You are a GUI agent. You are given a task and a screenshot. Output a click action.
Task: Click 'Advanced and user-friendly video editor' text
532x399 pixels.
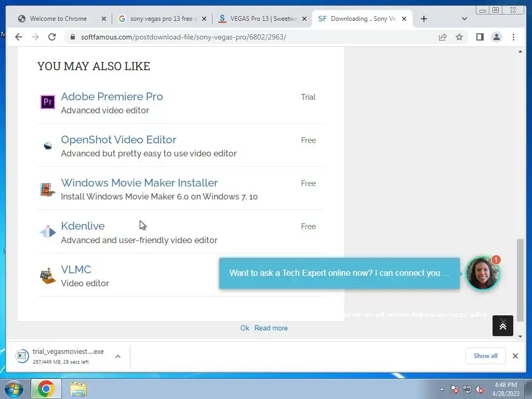(139, 240)
